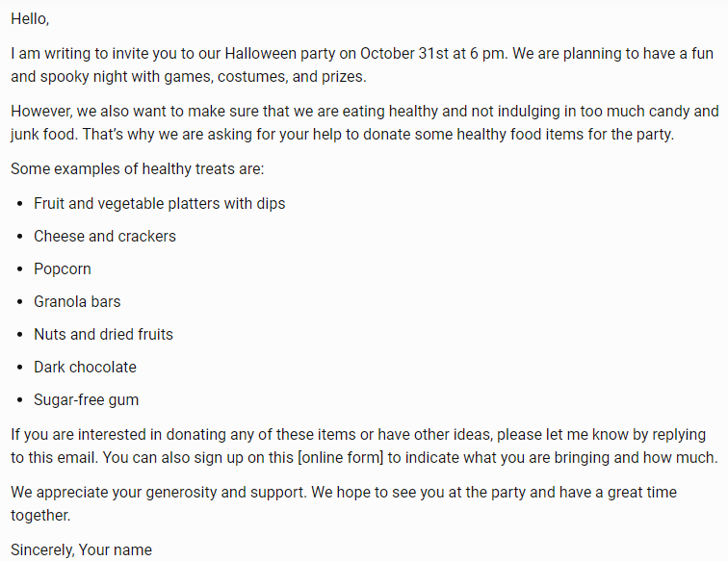
Task: Click the 'Popcorn' list item
Action: tap(63, 269)
